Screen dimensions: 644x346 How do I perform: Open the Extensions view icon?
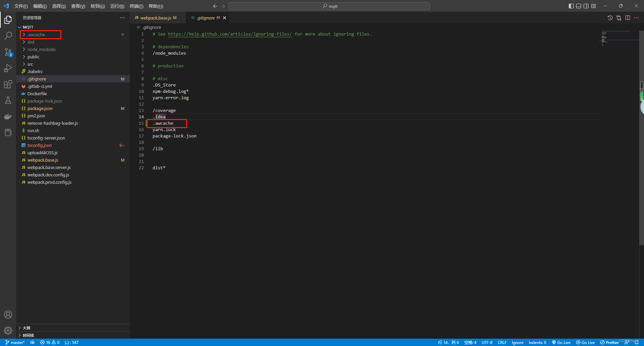click(x=8, y=84)
